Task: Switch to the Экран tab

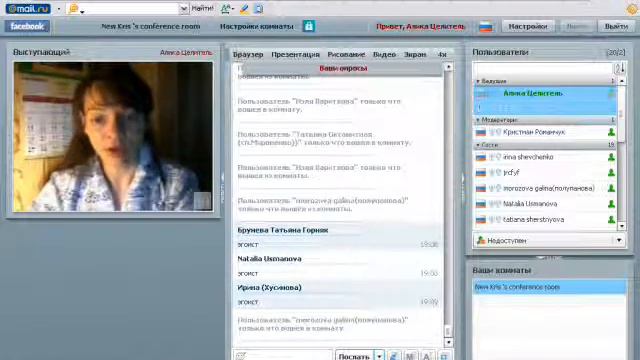Action: pyautogui.click(x=415, y=54)
